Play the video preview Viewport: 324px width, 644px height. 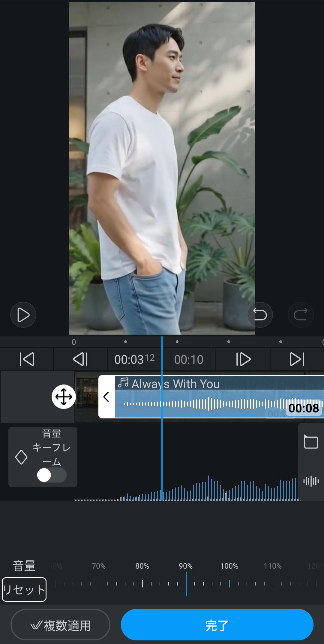[x=23, y=315]
